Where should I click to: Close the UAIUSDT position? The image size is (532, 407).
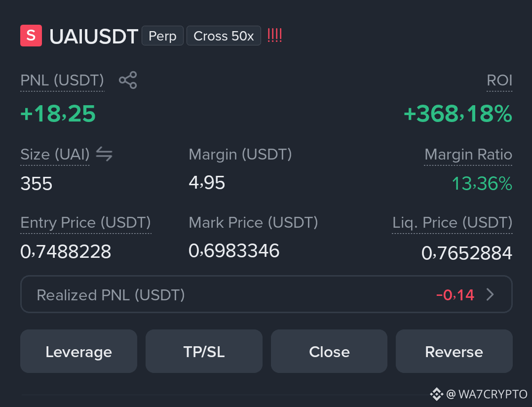329,351
